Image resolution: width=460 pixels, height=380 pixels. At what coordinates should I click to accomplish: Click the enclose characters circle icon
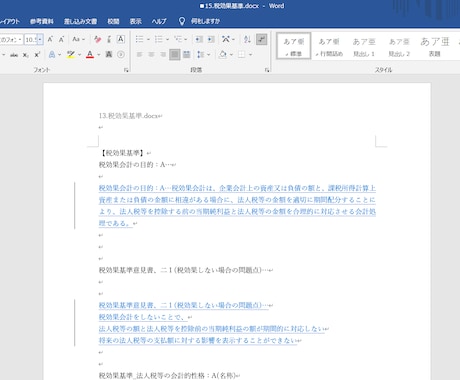(x=121, y=54)
